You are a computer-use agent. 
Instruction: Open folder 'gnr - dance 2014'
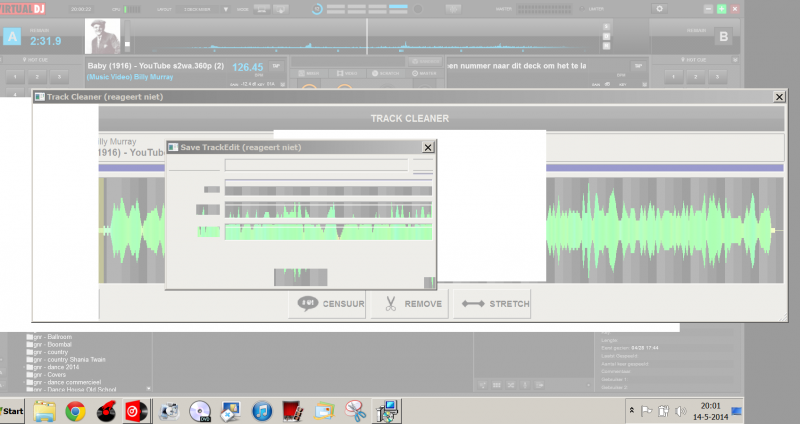tap(53, 367)
